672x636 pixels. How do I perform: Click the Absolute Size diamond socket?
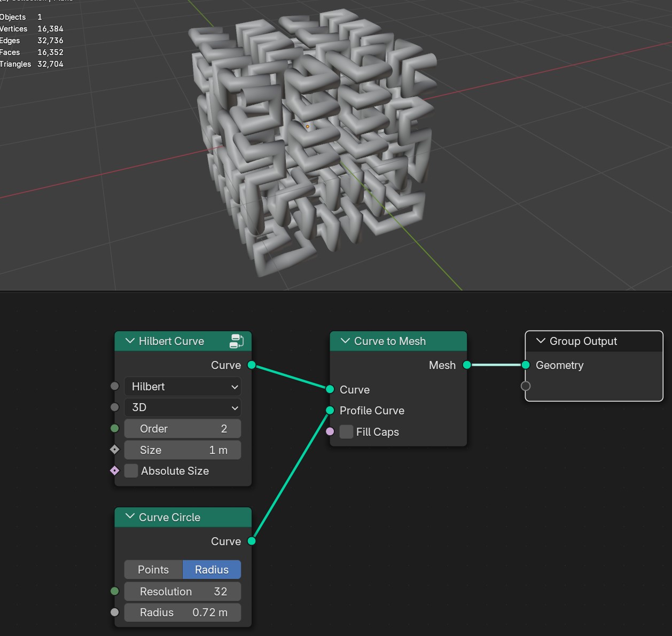coord(114,470)
